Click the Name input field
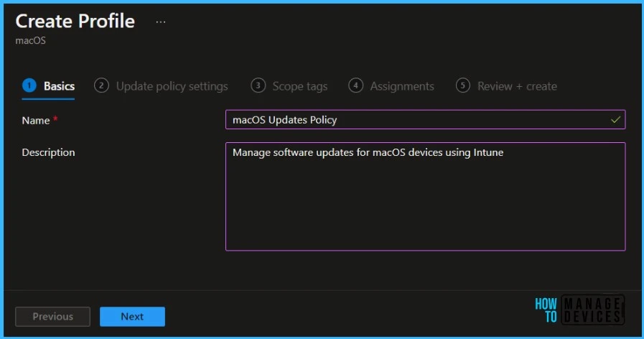The image size is (644, 339). [x=426, y=119]
